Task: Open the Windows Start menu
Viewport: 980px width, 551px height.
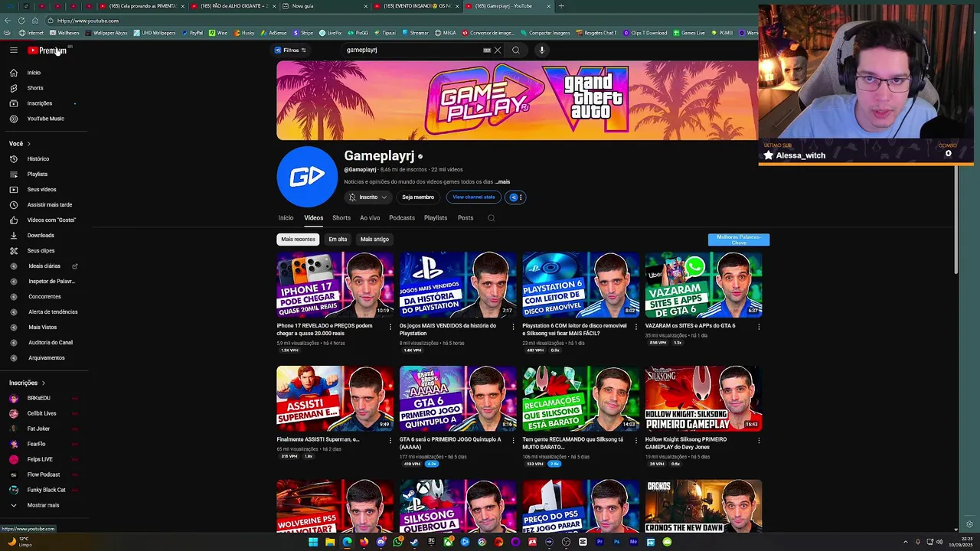Action: pos(313,542)
